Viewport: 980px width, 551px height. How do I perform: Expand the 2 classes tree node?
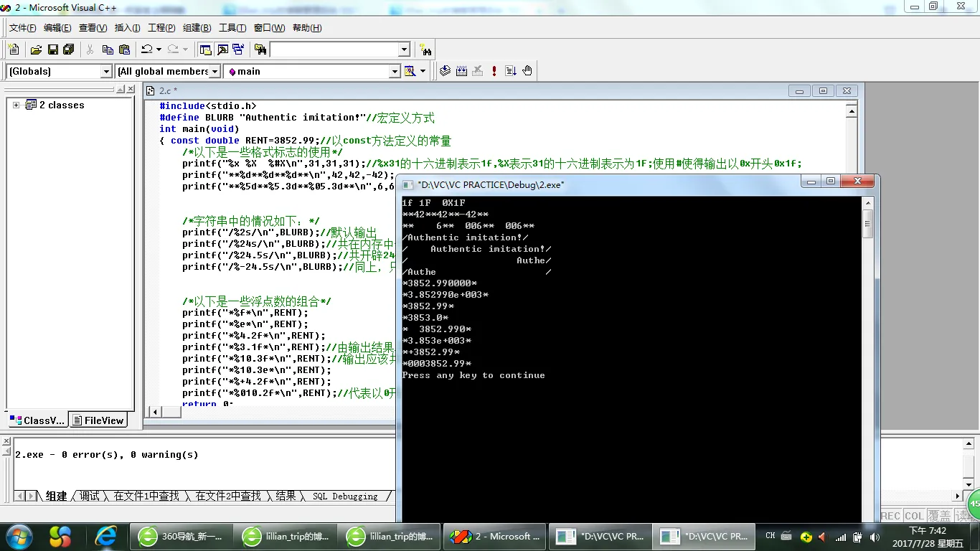(x=17, y=105)
